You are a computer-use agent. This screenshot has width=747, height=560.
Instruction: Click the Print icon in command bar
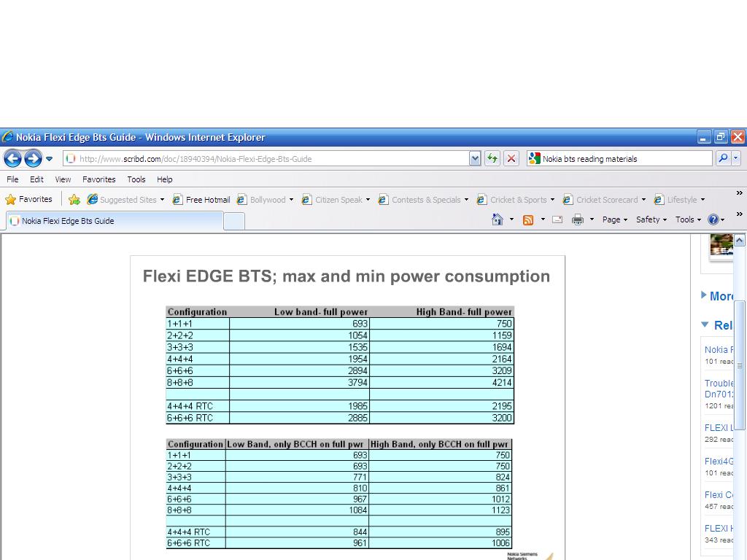[x=578, y=219]
